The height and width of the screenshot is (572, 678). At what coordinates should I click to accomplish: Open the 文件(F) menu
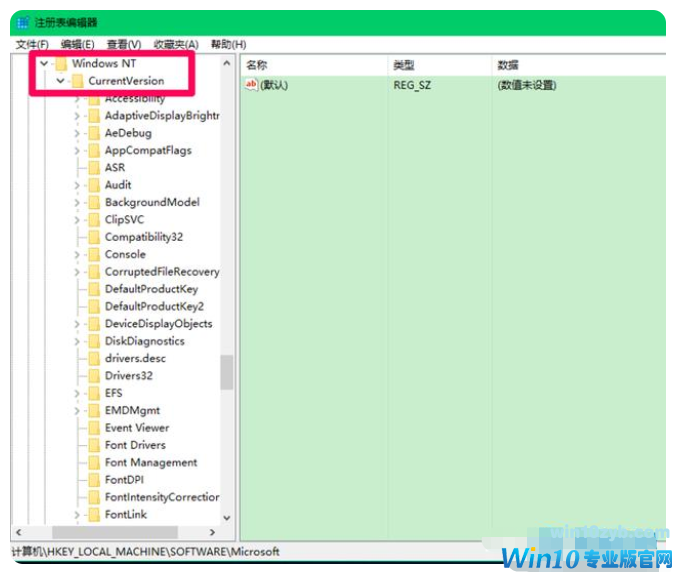[x=32, y=45]
